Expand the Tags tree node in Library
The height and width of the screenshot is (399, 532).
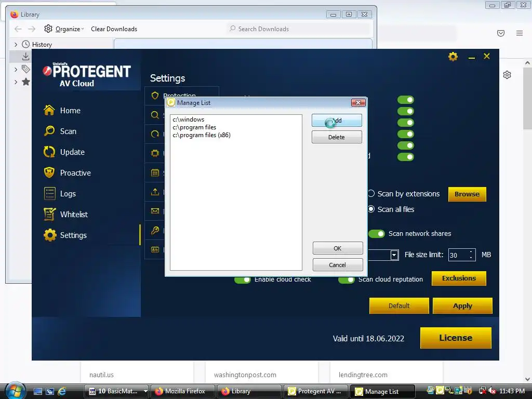click(16, 69)
